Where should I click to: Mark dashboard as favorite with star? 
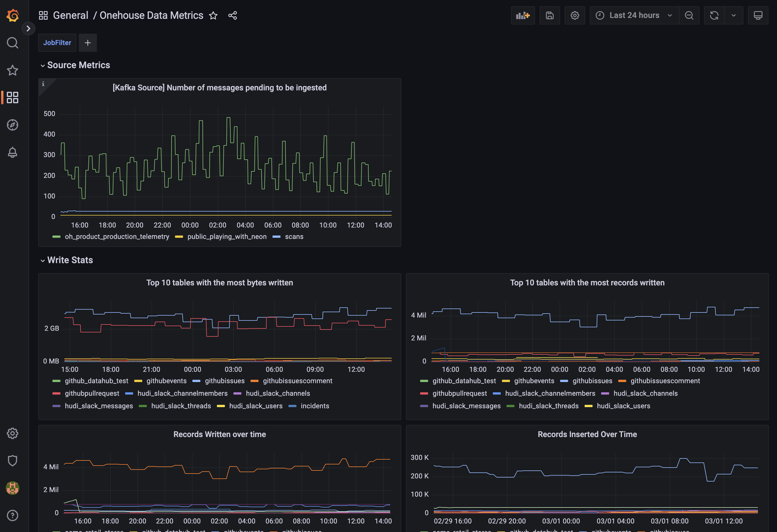(x=213, y=15)
